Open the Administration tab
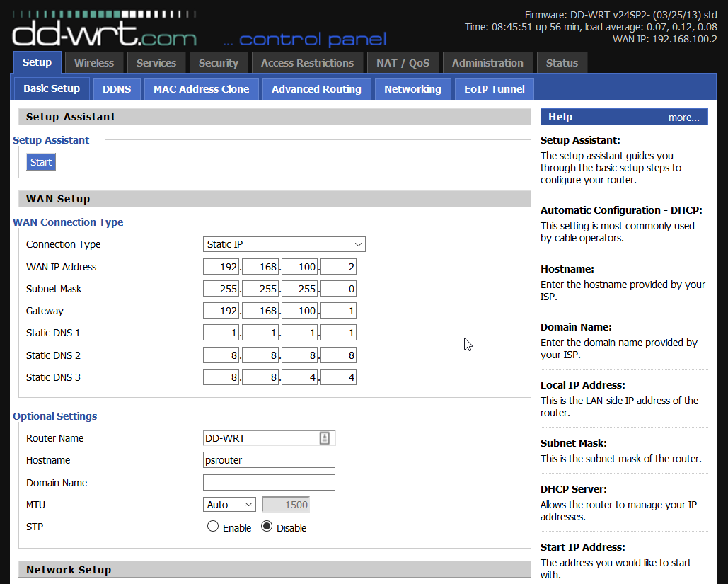Screen dimensions: 728x584 coord(487,63)
